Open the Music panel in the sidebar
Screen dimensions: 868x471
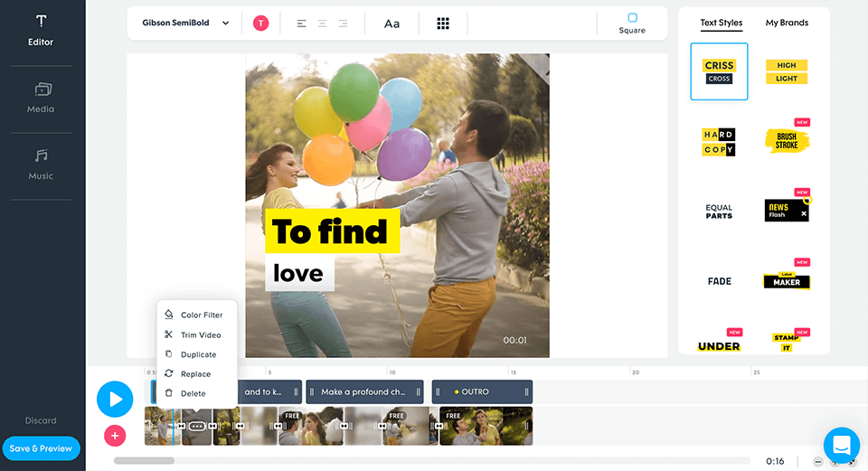[x=41, y=165]
